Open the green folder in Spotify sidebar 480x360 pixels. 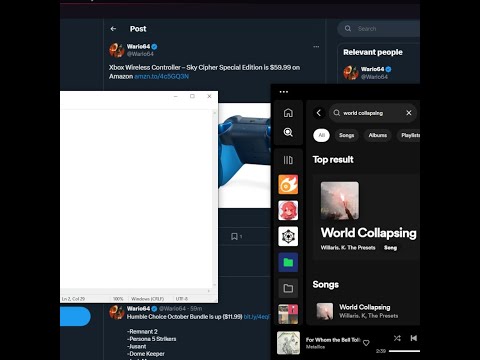(288, 262)
